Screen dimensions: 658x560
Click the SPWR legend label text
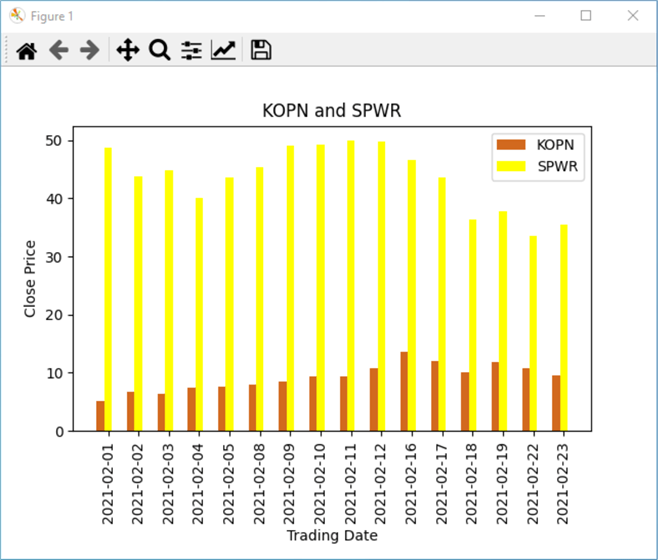(560, 165)
